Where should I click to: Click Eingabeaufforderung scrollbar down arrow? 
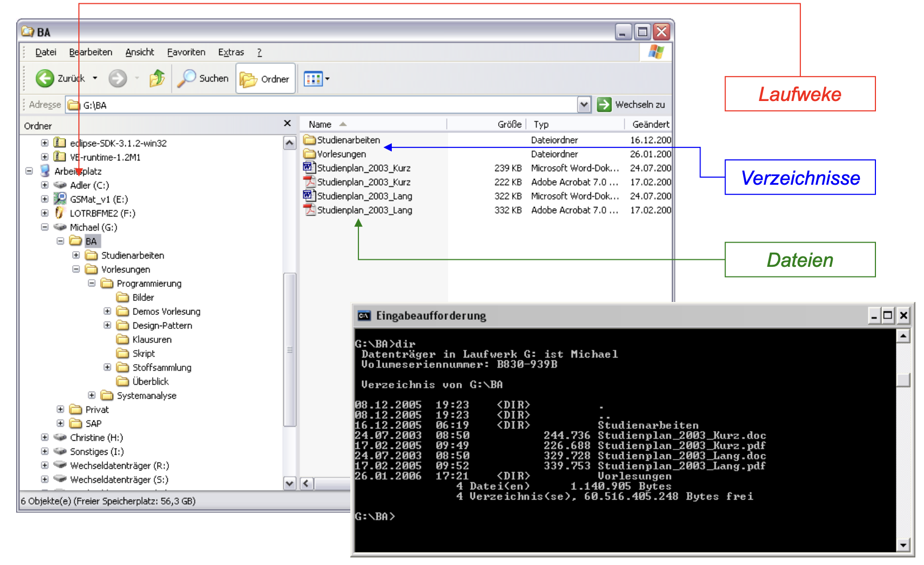903,544
